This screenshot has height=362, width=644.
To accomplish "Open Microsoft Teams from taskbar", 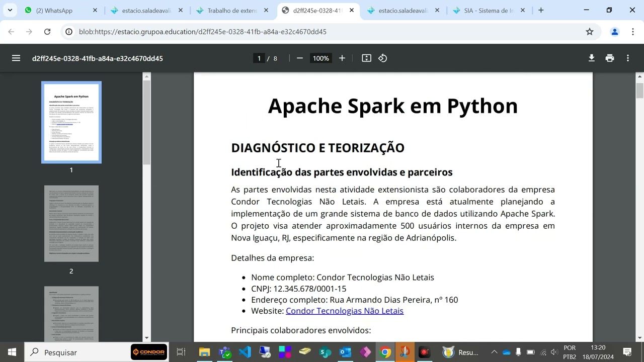I will pos(224,352).
